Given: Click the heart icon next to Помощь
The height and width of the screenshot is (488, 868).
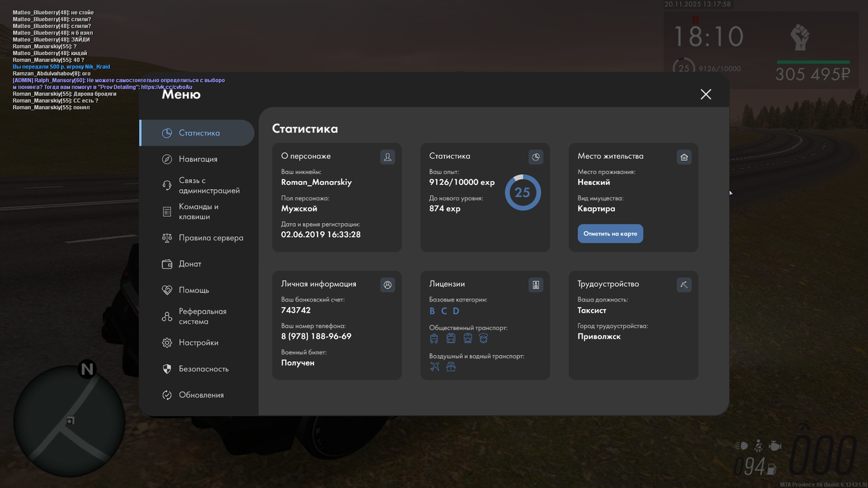Looking at the screenshot, I should click(x=167, y=290).
